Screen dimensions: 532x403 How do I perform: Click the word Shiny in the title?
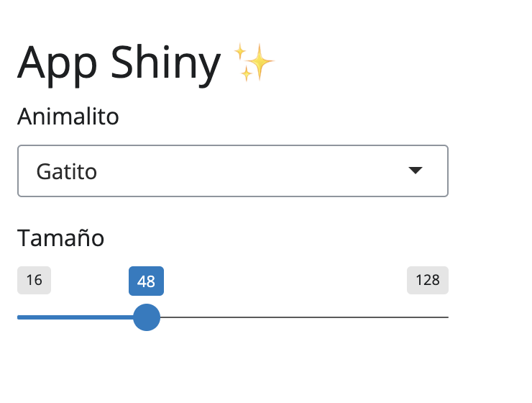[165, 63]
